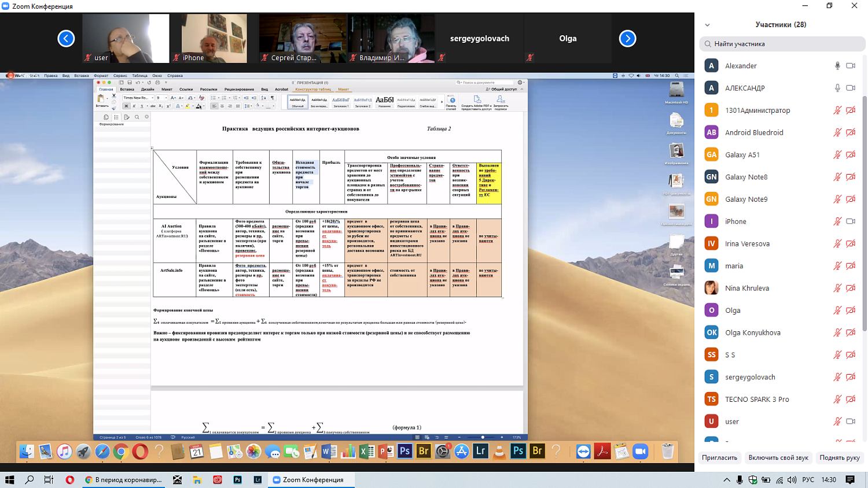
Task: Toggle bold formatting in Word ribbon
Action: pos(126,106)
